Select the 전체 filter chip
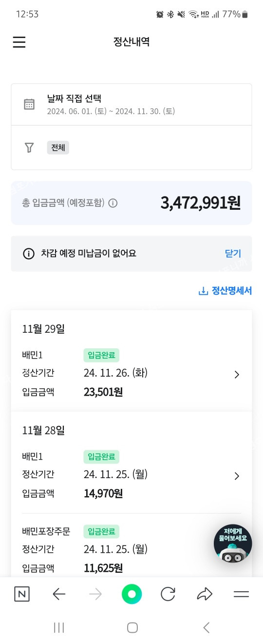Image resolution: width=263 pixels, height=644 pixels. (x=58, y=147)
